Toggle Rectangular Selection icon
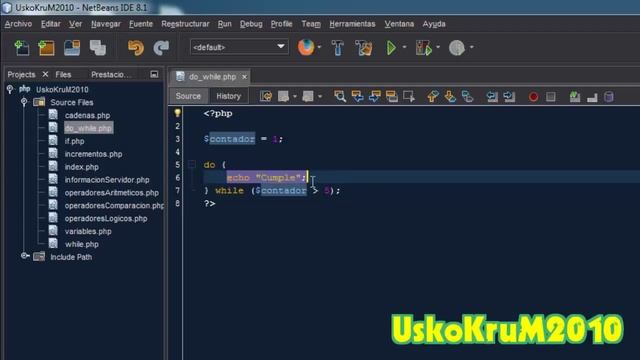 (x=409, y=96)
